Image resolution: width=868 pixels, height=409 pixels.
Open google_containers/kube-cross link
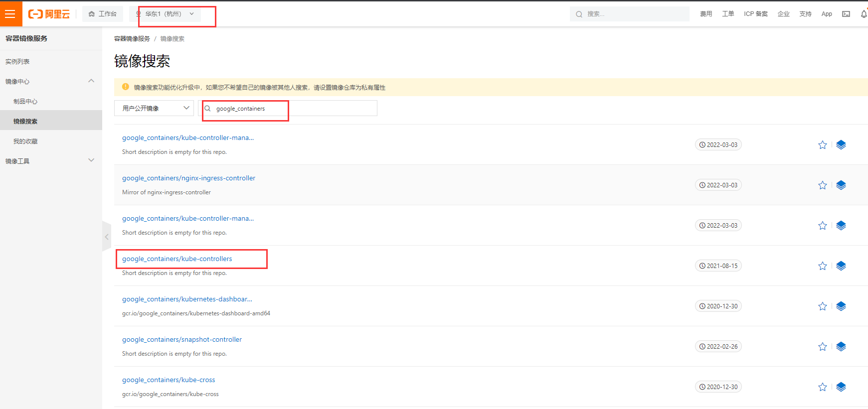tap(169, 380)
